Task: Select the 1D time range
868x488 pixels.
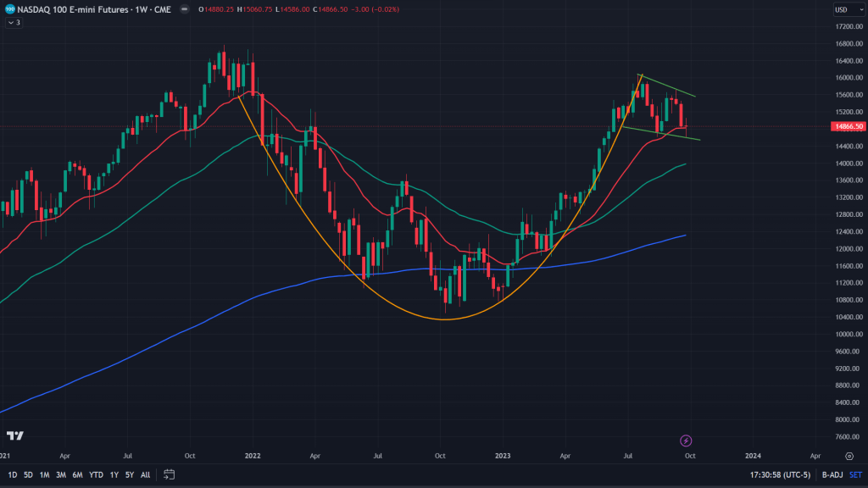Action: coord(13,474)
